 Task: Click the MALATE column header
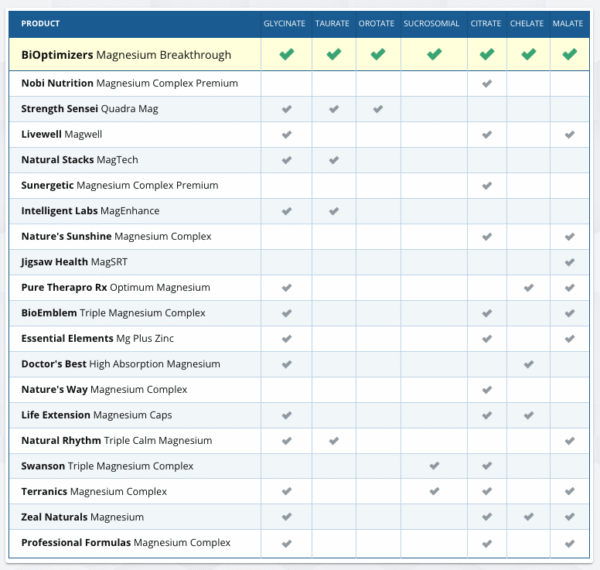pos(567,24)
